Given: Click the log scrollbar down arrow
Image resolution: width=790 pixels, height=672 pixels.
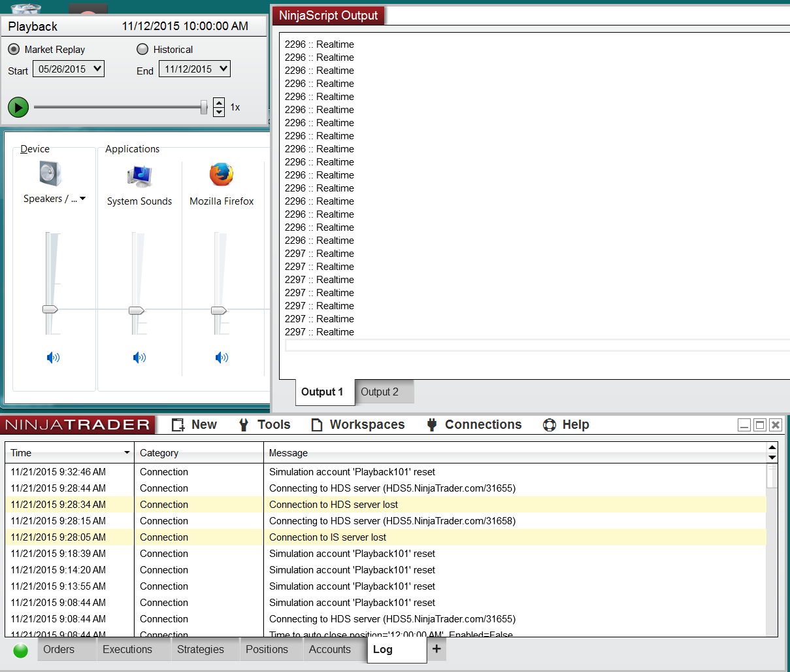Looking at the screenshot, I should (x=772, y=458).
